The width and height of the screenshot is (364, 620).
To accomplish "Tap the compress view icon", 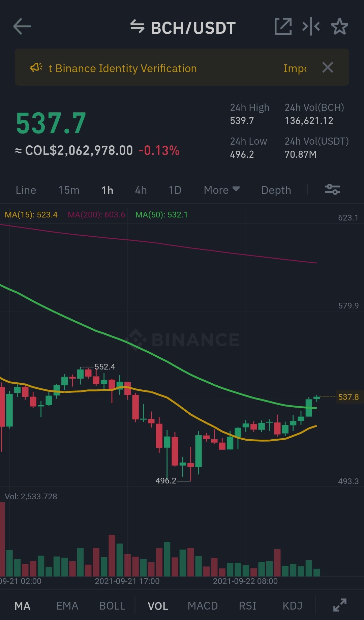I will click(x=311, y=27).
